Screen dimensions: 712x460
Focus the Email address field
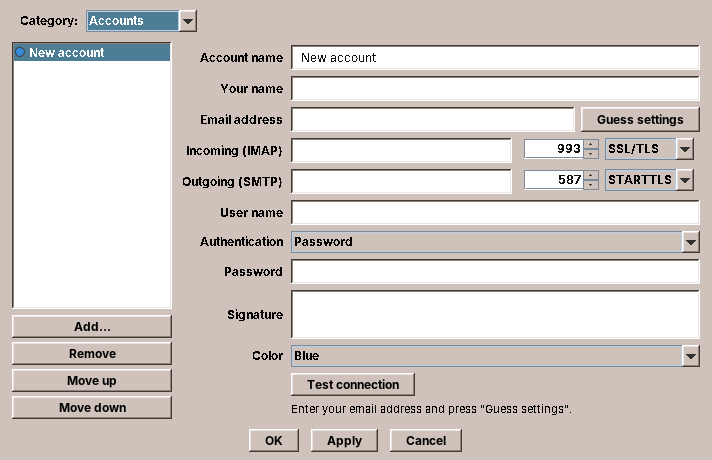click(433, 119)
